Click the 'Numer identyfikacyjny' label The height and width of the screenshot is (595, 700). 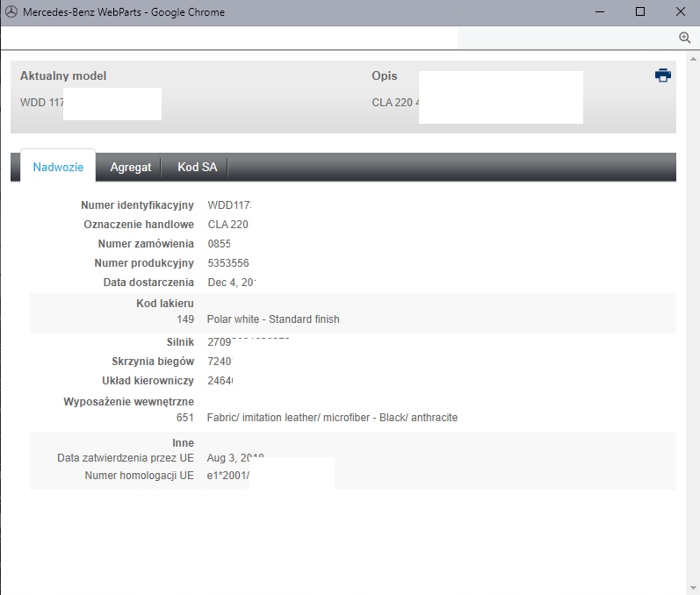click(137, 205)
